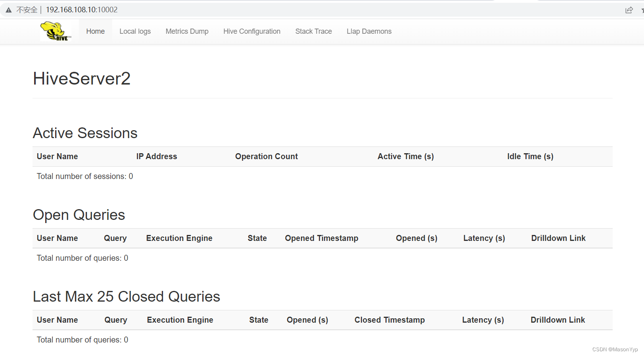Click the Opened Timestamp column header
The width and height of the screenshot is (644, 356).
click(x=322, y=238)
